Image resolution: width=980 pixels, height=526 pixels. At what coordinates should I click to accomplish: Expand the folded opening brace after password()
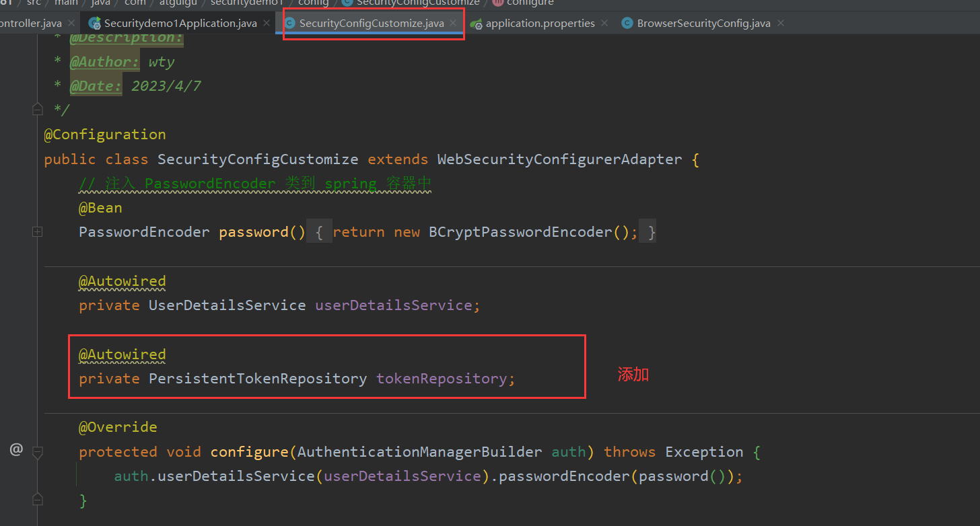tap(320, 232)
